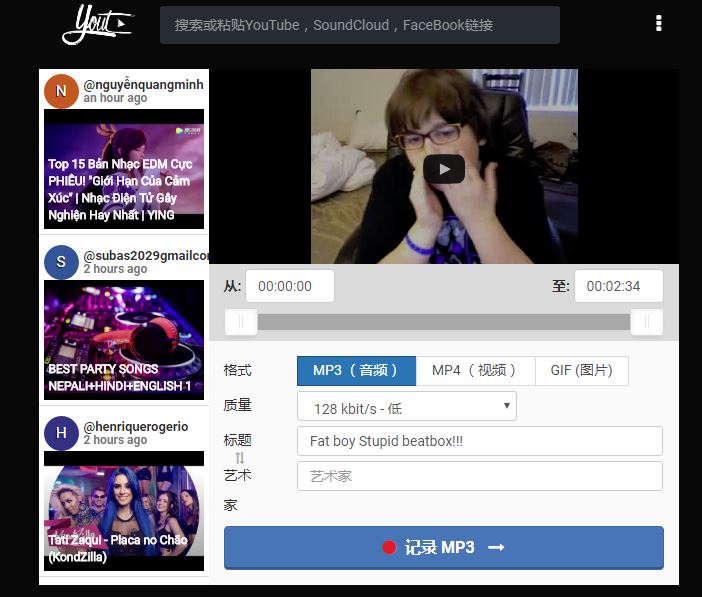Click the swap title and artist arrows
Image resolution: width=702 pixels, height=597 pixels.
pos(240,458)
